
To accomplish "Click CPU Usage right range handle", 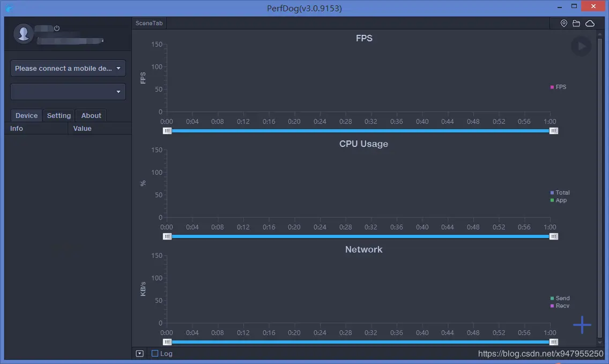I will 554,236.
